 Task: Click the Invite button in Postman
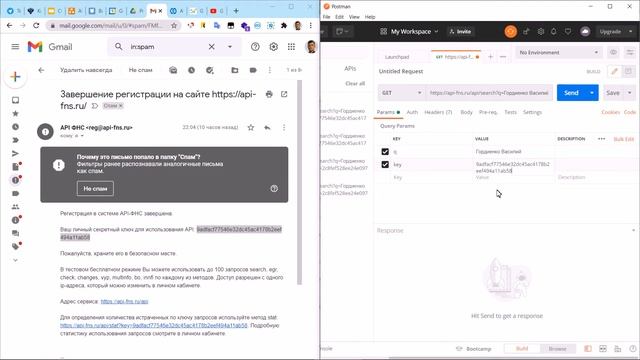[x=460, y=31]
